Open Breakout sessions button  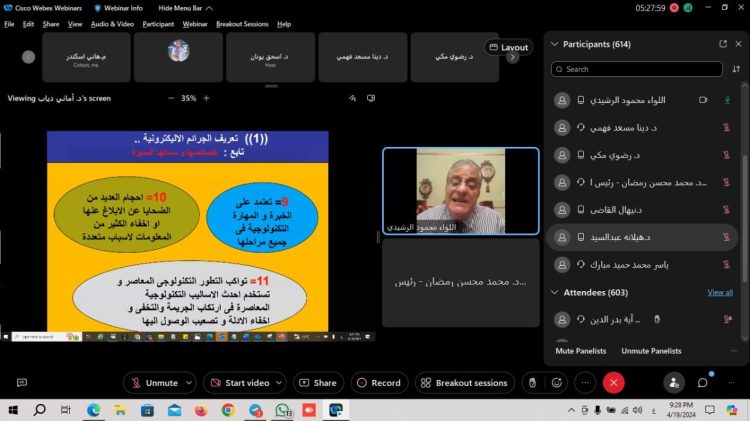[464, 383]
